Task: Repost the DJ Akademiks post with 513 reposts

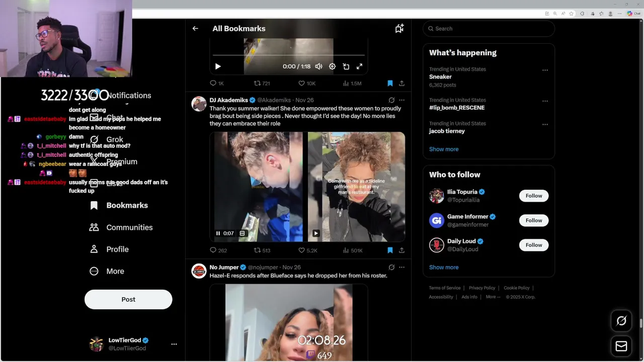Action: pos(262,250)
